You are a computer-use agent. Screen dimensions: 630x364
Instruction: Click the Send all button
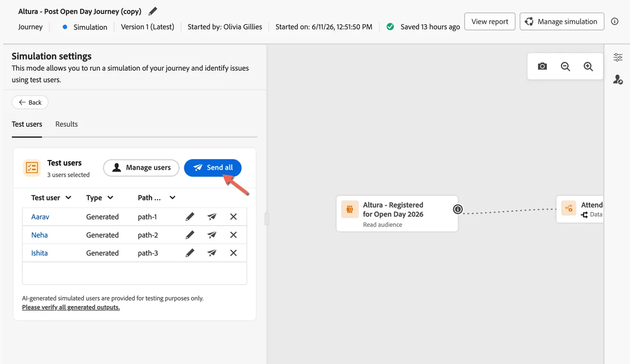pyautogui.click(x=213, y=168)
